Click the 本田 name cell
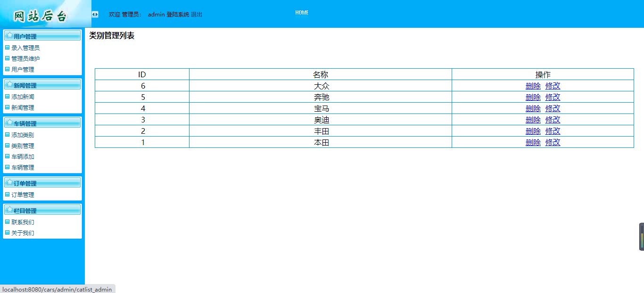The height and width of the screenshot is (293, 644). click(x=321, y=142)
